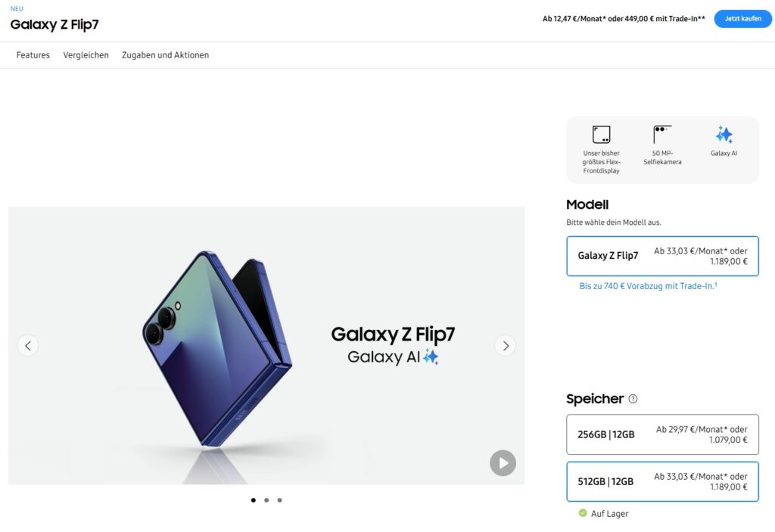This screenshot has width=775, height=532.
Task: Show the previous product image
Action: pyautogui.click(x=28, y=346)
